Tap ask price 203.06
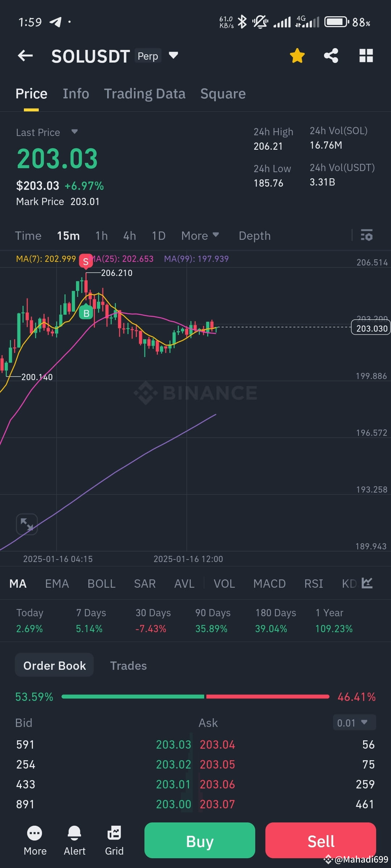The height and width of the screenshot is (868, 391). [218, 784]
